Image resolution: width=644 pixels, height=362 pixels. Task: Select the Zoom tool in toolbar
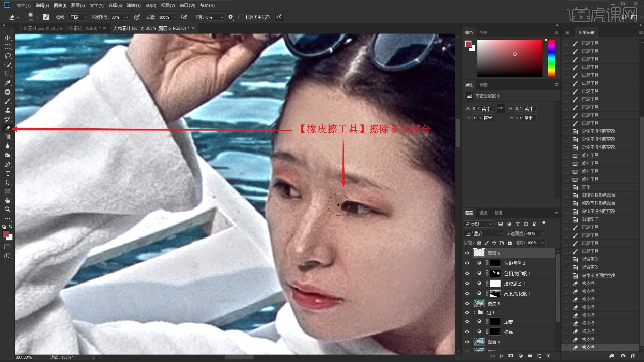pyautogui.click(x=8, y=209)
